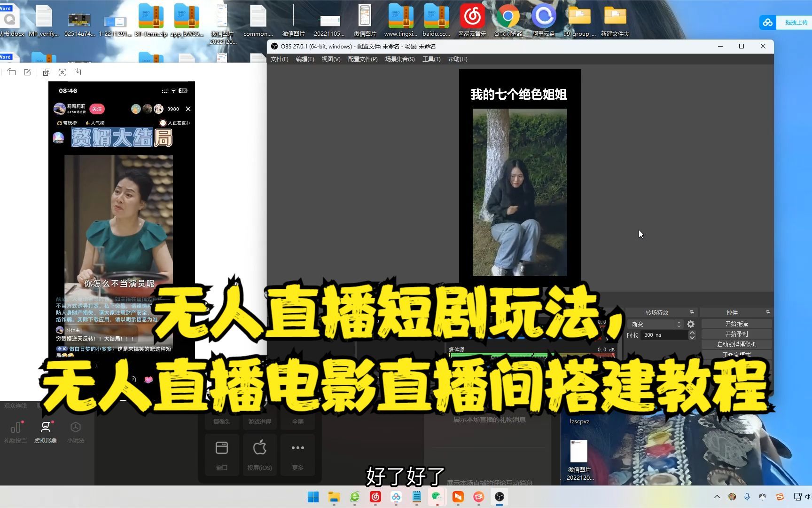Show hidden system tray icons
Image resolution: width=812 pixels, height=508 pixels.
(717, 497)
